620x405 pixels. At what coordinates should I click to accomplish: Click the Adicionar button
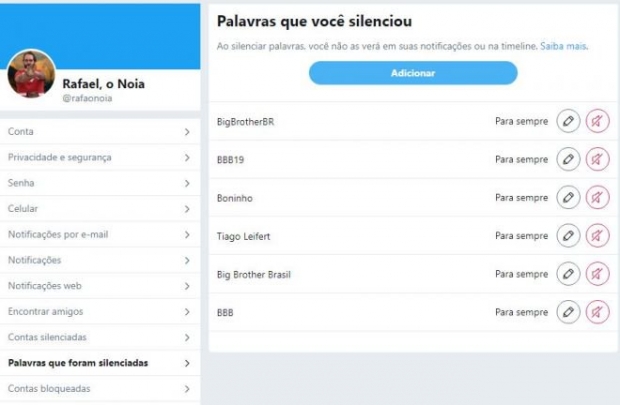[413, 73]
